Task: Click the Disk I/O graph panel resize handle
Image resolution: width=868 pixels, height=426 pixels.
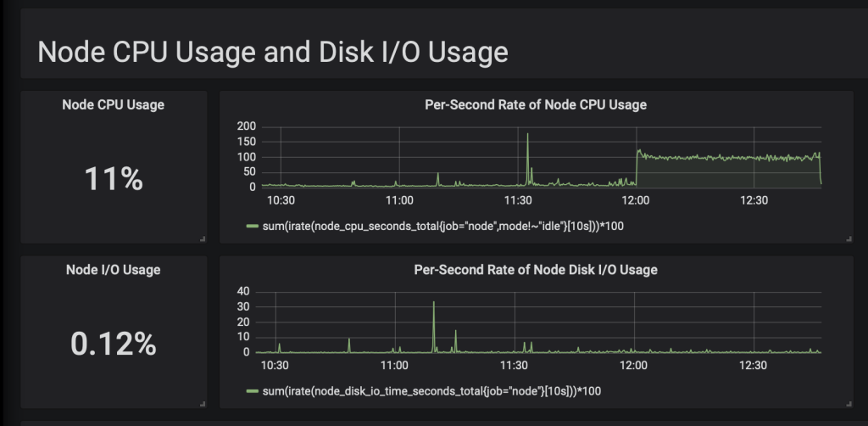Action: [x=849, y=404]
